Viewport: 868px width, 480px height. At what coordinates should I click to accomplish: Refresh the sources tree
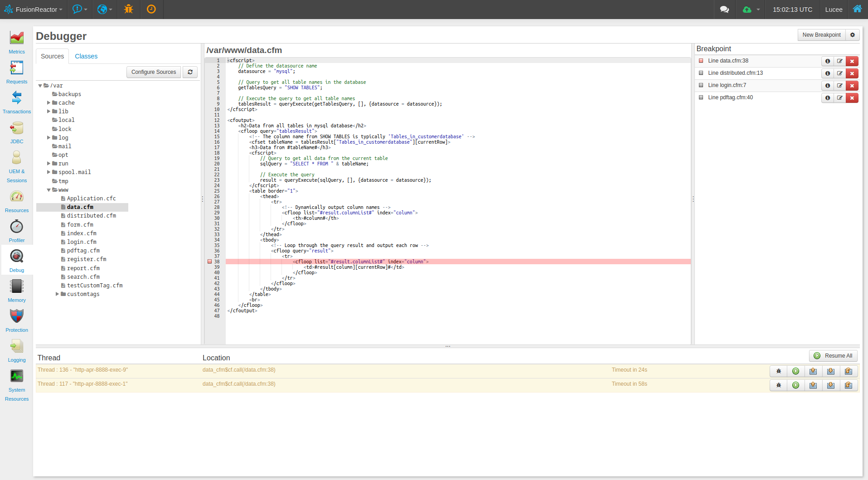point(190,72)
